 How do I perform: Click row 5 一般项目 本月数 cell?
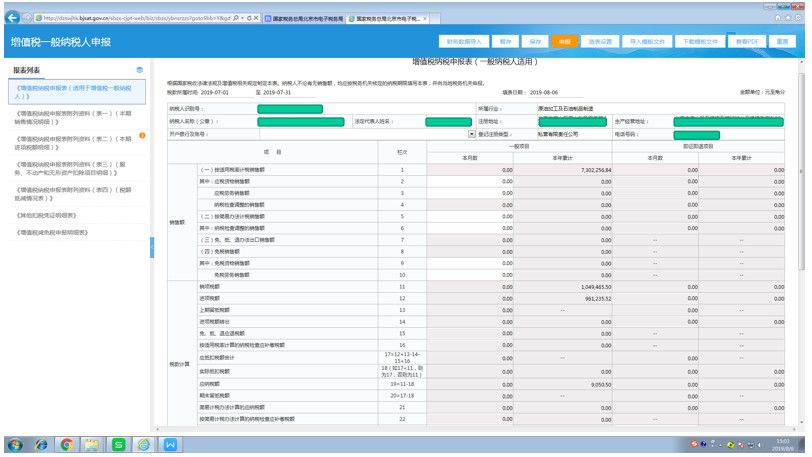click(470, 216)
